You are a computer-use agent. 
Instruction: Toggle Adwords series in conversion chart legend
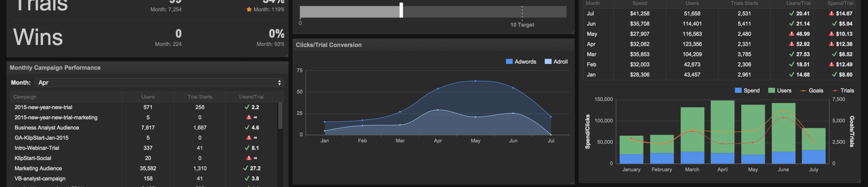point(521,62)
